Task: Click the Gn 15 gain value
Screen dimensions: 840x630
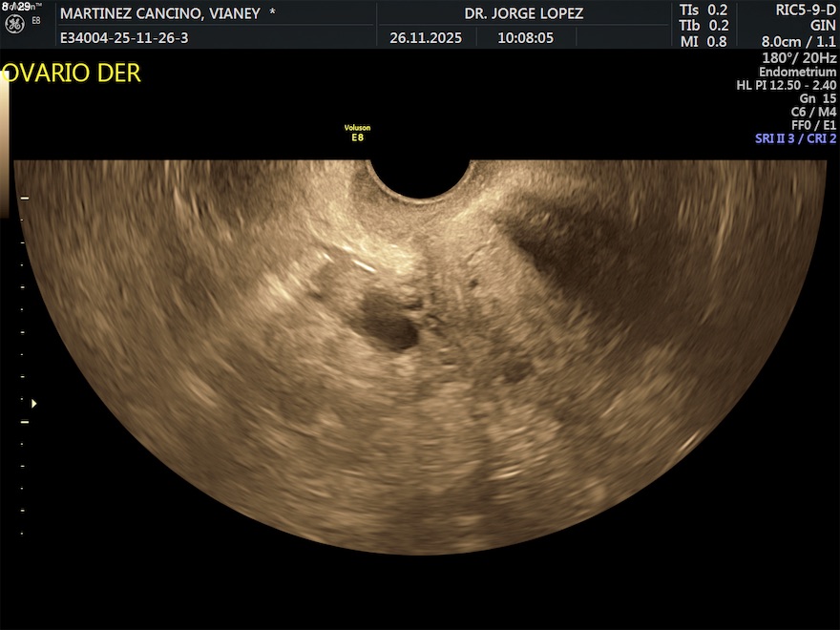Action: pyautogui.click(x=817, y=98)
